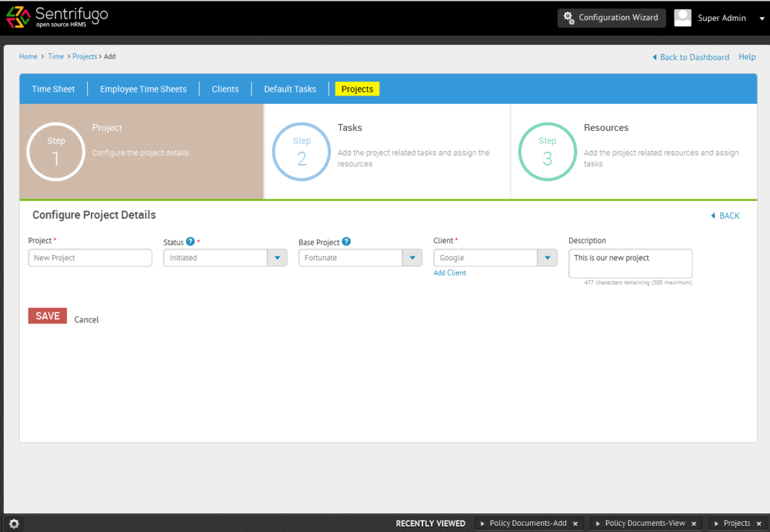Click the arrow beside Back to Dashboard
The width and height of the screenshot is (770, 532).
pyautogui.click(x=655, y=57)
